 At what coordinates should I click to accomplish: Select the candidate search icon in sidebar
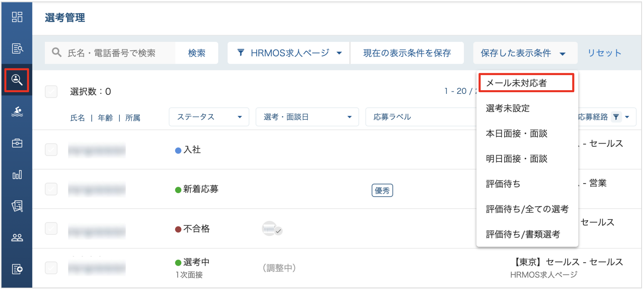click(17, 80)
